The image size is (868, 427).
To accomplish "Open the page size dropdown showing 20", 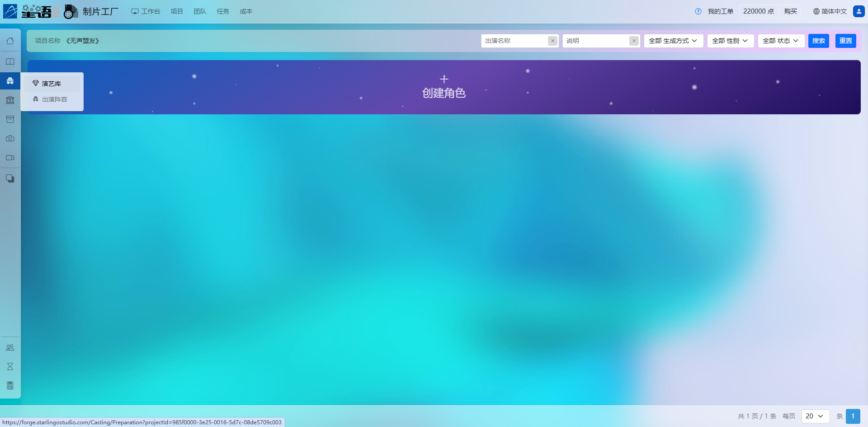I will pos(815,416).
